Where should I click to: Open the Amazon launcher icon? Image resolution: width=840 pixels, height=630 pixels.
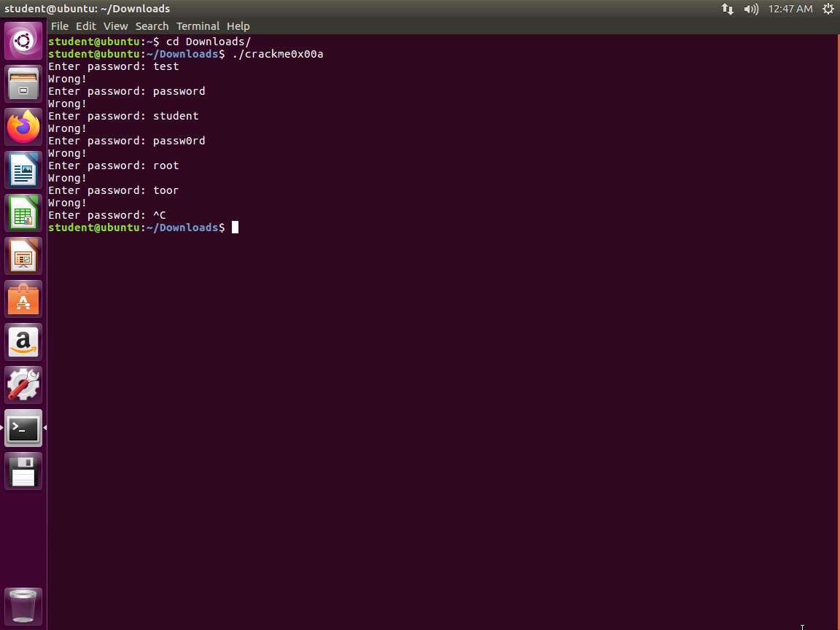point(23,342)
